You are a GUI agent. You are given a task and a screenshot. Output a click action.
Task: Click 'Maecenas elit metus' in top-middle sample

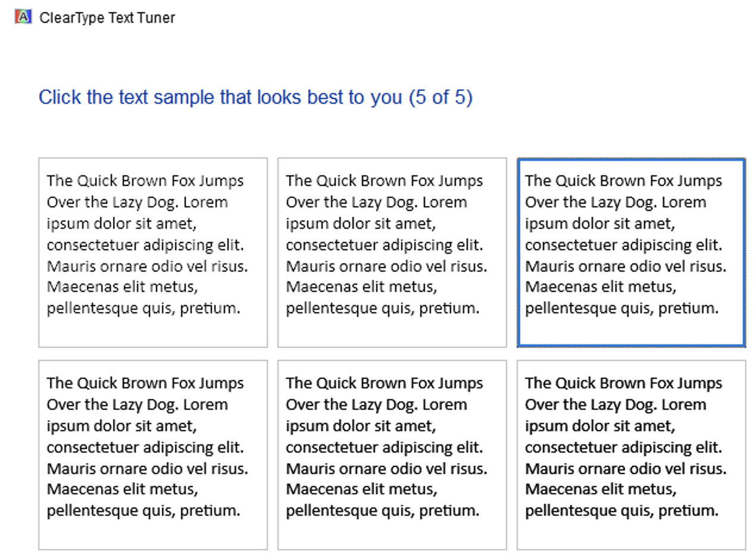[x=361, y=287]
